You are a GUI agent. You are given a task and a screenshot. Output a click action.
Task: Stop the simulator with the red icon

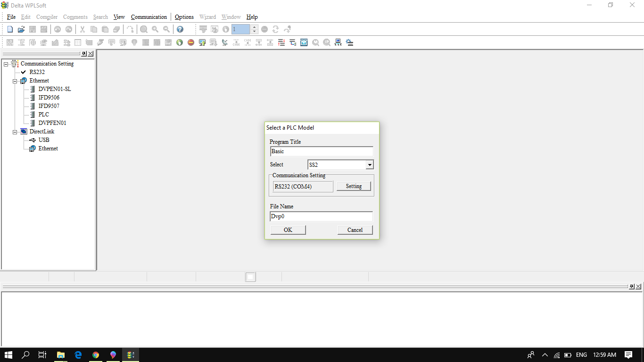[190, 42]
